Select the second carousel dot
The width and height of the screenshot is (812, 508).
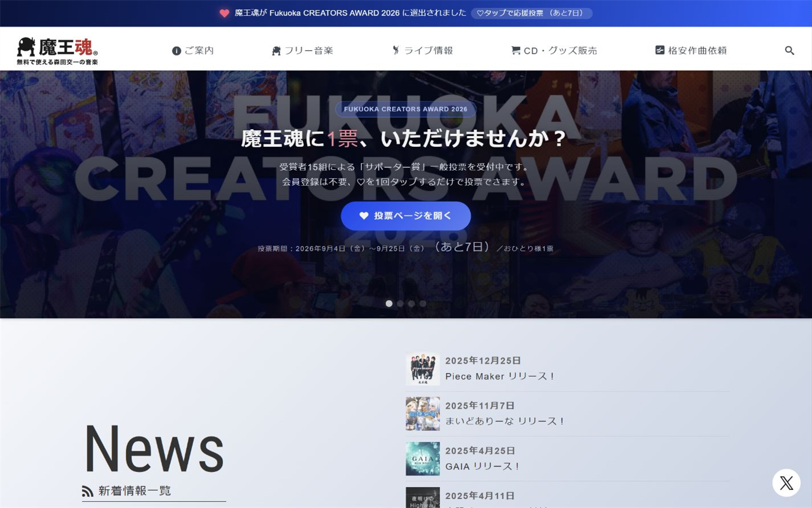click(x=400, y=304)
